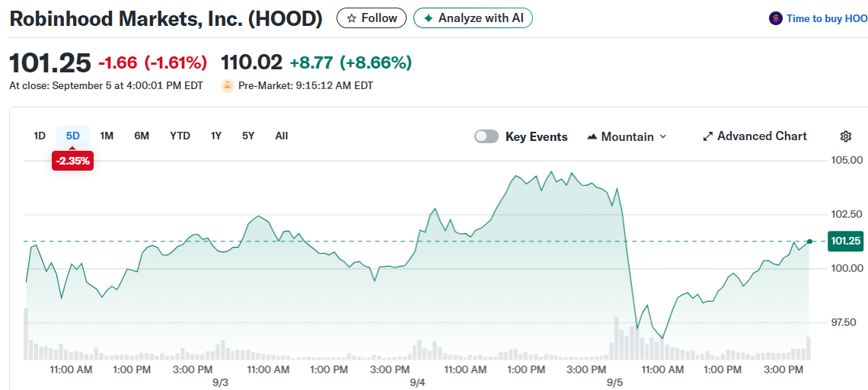Select the All range tab
868x390 pixels.
click(x=281, y=136)
